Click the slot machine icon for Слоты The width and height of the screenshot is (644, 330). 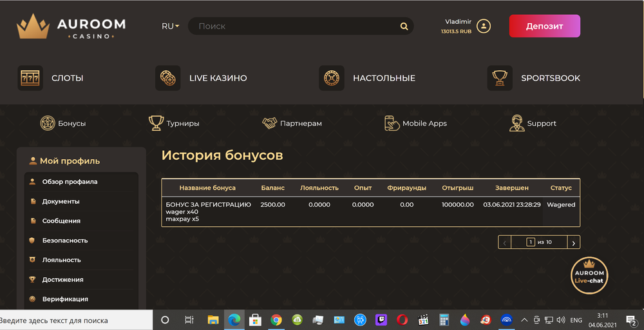point(30,78)
